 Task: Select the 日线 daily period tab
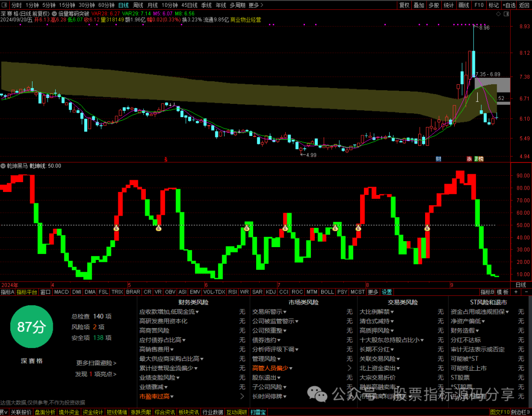tap(124, 5)
